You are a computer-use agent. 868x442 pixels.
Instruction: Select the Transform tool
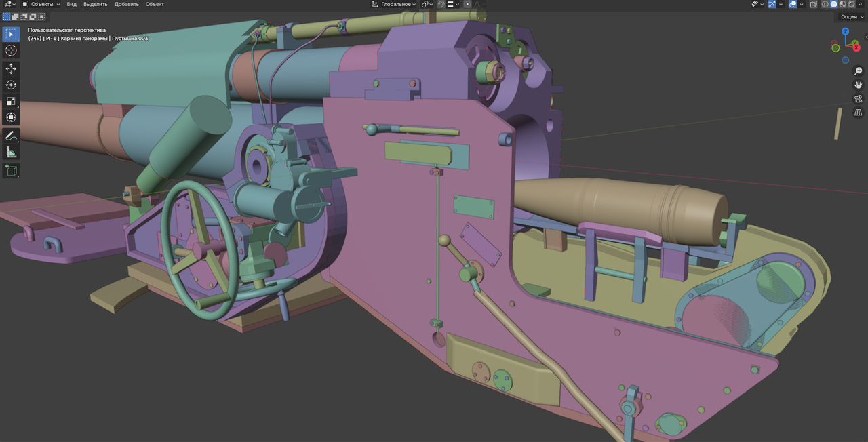coord(11,117)
